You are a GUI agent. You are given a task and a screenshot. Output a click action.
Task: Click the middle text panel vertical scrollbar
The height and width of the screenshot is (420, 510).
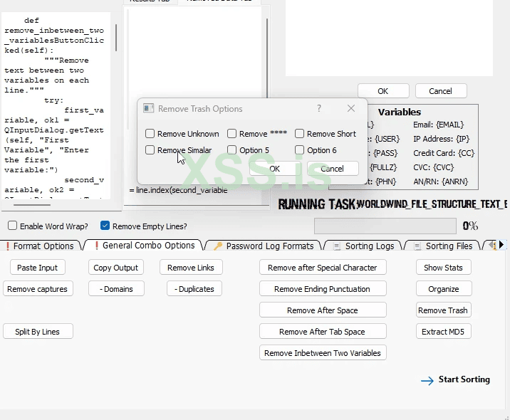tap(267, 58)
